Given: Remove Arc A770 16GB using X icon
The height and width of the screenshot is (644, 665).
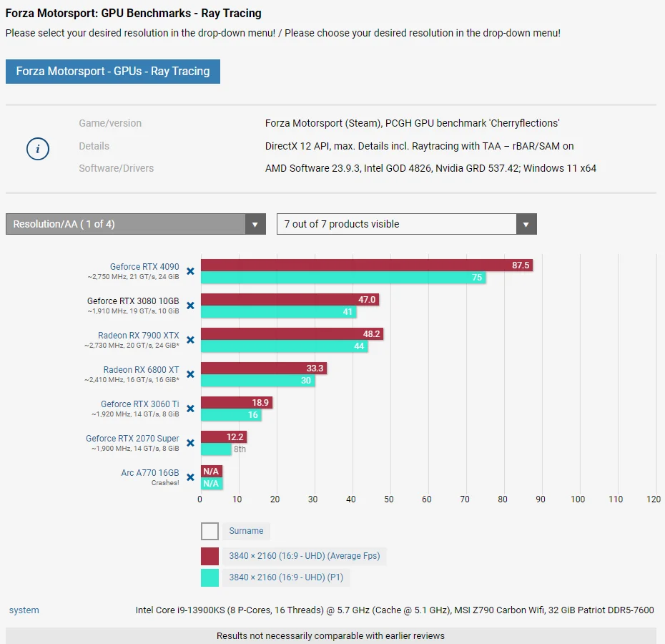Looking at the screenshot, I should pyautogui.click(x=190, y=477).
